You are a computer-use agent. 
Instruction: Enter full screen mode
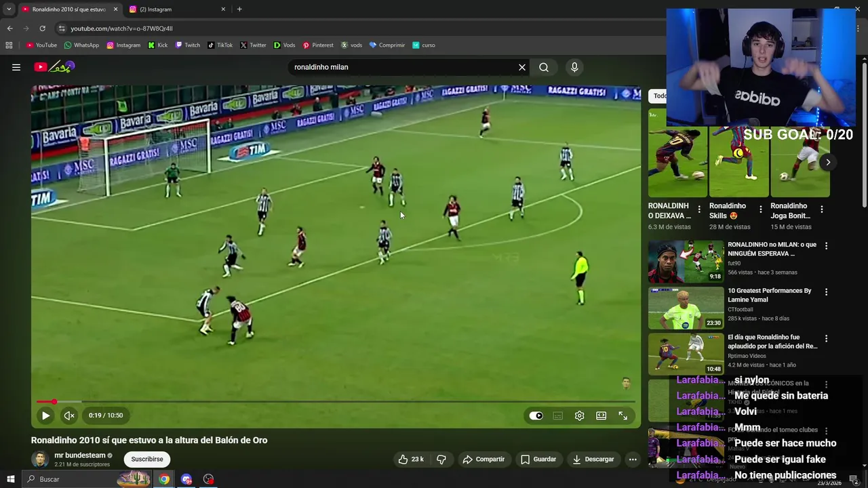[x=623, y=415]
